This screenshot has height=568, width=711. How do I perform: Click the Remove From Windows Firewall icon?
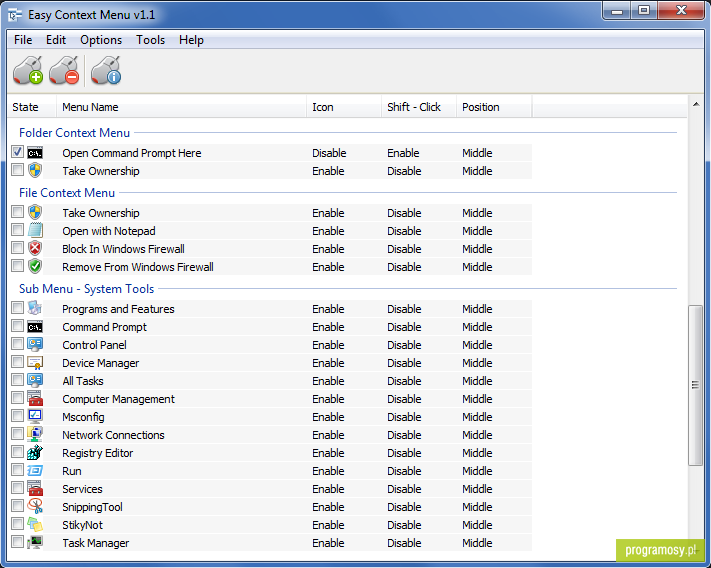pos(35,267)
